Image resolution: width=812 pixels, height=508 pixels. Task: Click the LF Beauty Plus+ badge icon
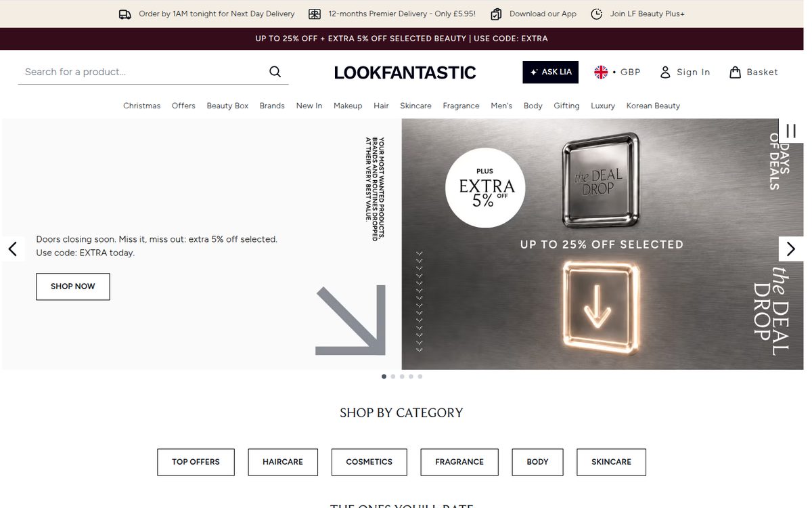pyautogui.click(x=597, y=14)
